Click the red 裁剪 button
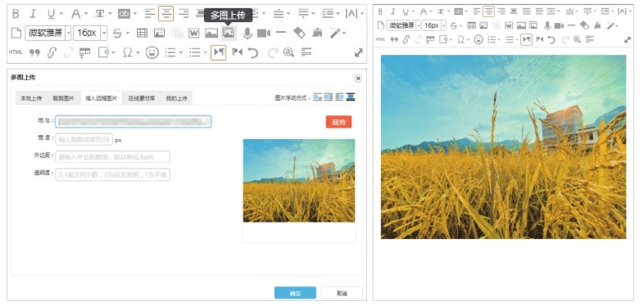 (339, 122)
